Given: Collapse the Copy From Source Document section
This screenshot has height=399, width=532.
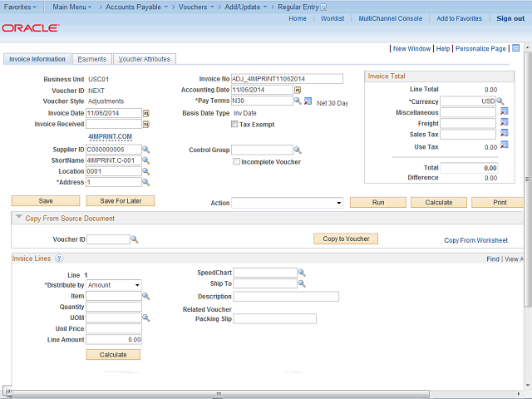Looking at the screenshot, I should click(18, 219).
